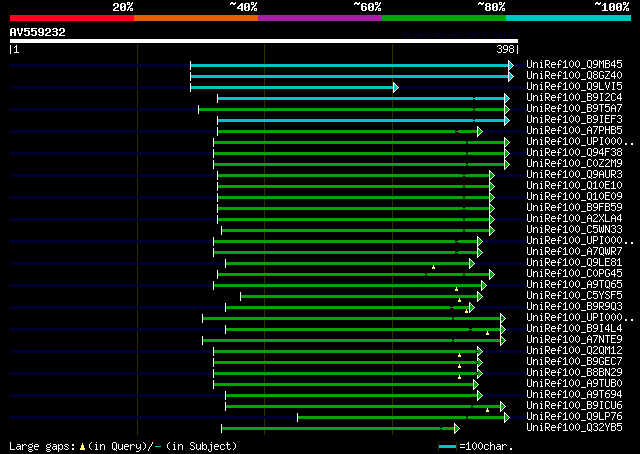Select the UniRef100_A7QWR7 label
Viewport: 640px width, 454px height.
tap(574, 252)
